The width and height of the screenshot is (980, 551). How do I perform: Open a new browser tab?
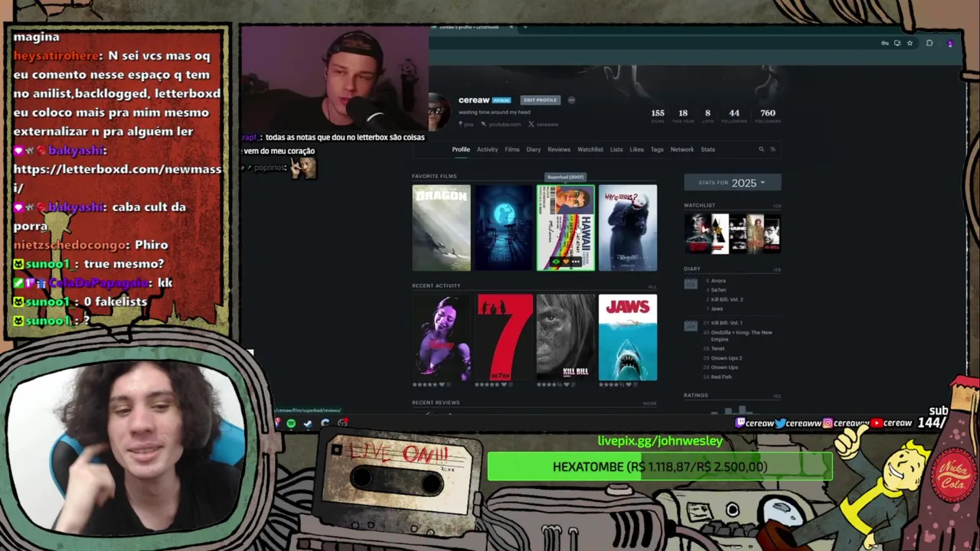(525, 27)
